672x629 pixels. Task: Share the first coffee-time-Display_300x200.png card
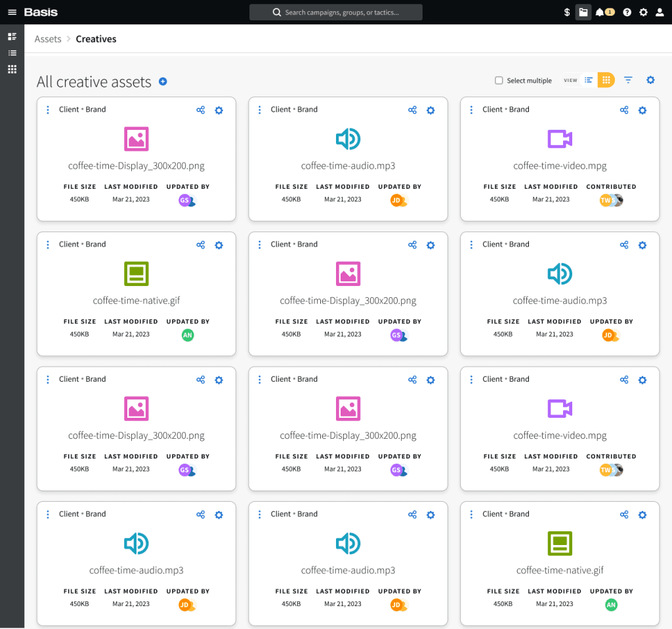tap(201, 110)
